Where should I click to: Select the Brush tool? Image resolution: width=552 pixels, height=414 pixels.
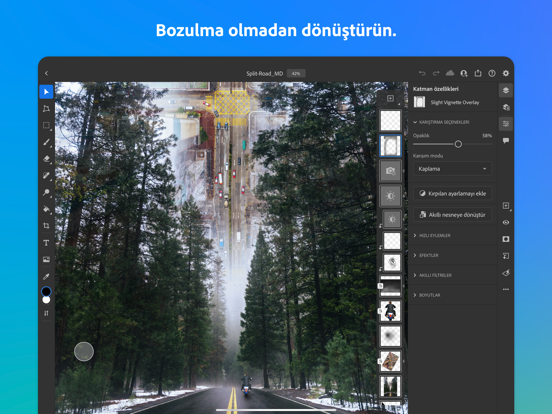[46, 142]
